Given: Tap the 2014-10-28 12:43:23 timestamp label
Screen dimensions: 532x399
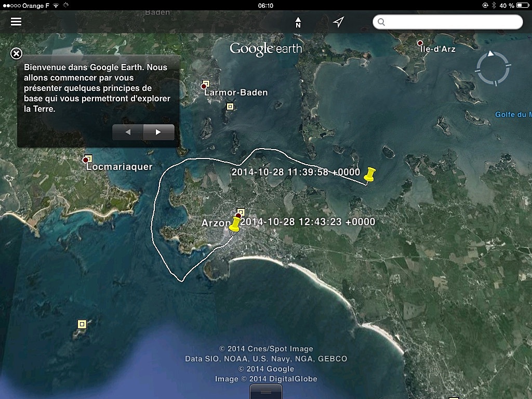Looking at the screenshot, I should 308,222.
